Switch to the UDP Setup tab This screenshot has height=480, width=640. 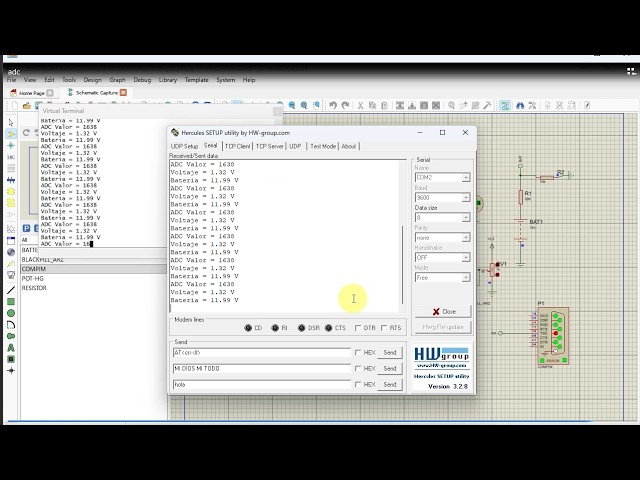(184, 147)
